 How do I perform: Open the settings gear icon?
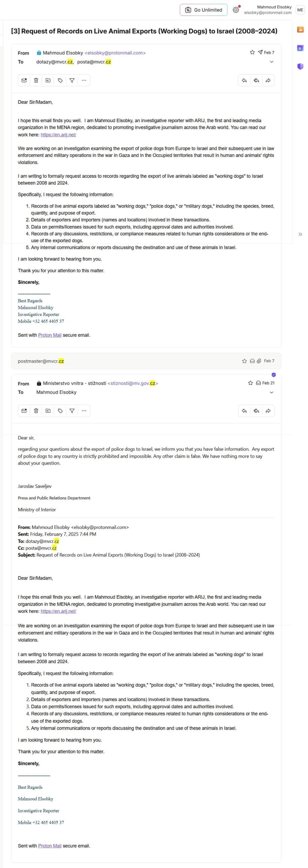coord(236,10)
